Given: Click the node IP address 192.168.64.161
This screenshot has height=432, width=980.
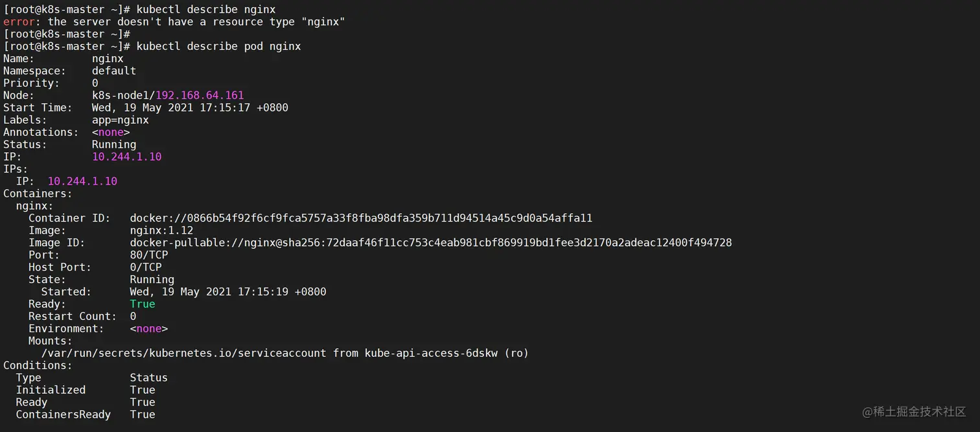Looking at the screenshot, I should (200, 95).
